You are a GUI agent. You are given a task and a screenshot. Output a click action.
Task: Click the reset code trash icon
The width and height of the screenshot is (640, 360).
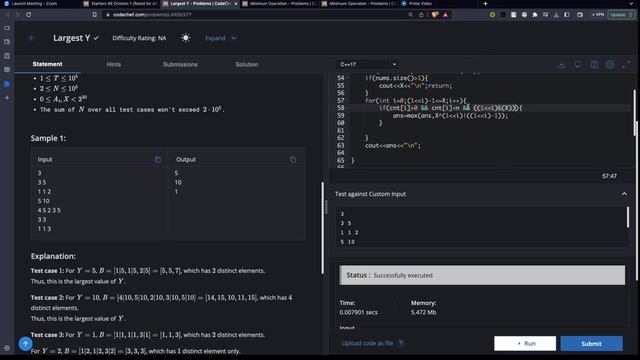coord(594,64)
